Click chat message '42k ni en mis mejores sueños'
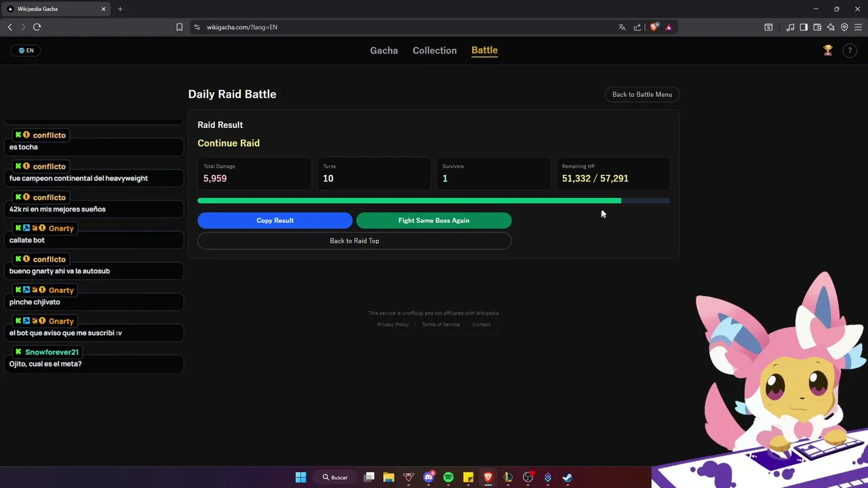This screenshot has height=488, width=868. [58, 209]
